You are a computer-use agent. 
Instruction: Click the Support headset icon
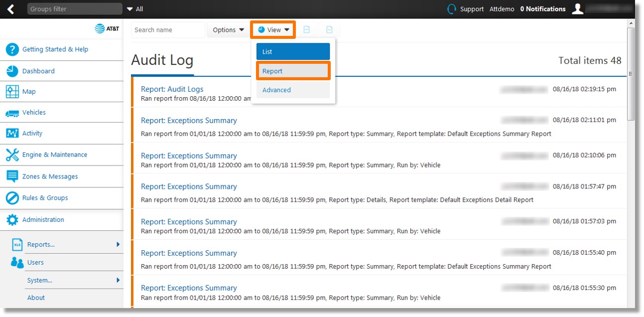[452, 9]
